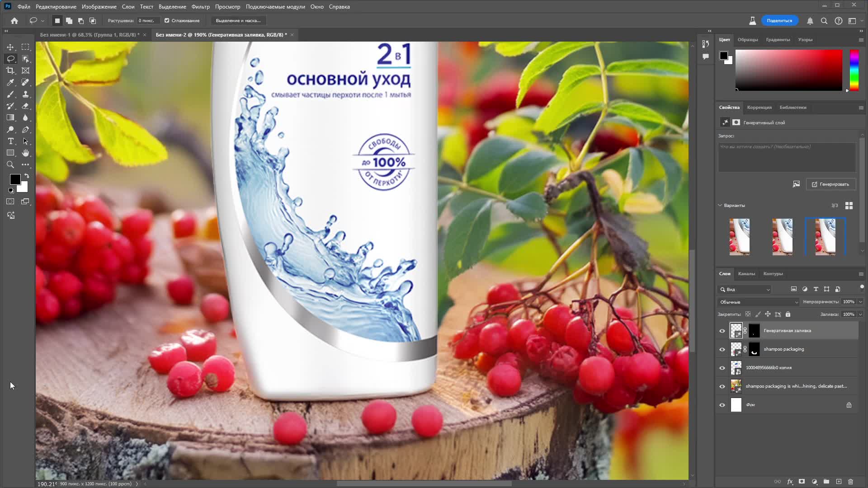Add a layer mask at Layers panel bottom
Viewport: 868px width, 488px height.
click(802, 482)
